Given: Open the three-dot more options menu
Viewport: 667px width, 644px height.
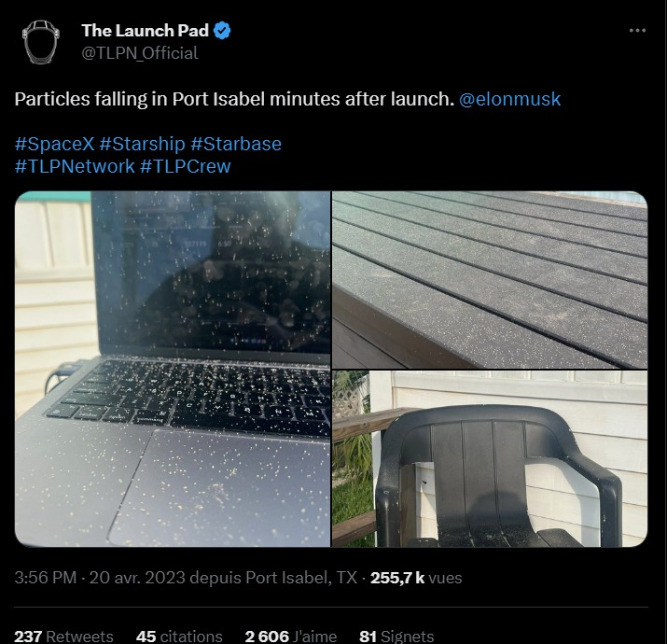Looking at the screenshot, I should click(637, 30).
